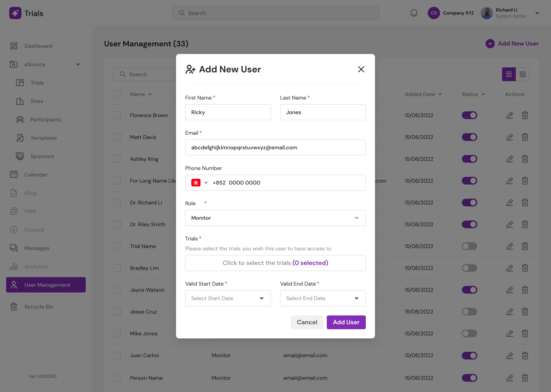Viewport: 551px width, 392px height.
Task: Delete the Dr. Riley Smith row
Action: pos(525,225)
